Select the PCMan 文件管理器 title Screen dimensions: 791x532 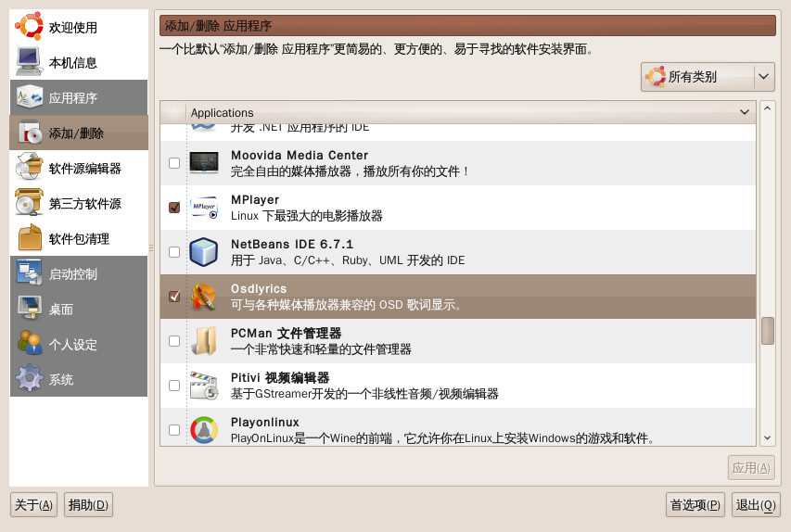point(286,334)
